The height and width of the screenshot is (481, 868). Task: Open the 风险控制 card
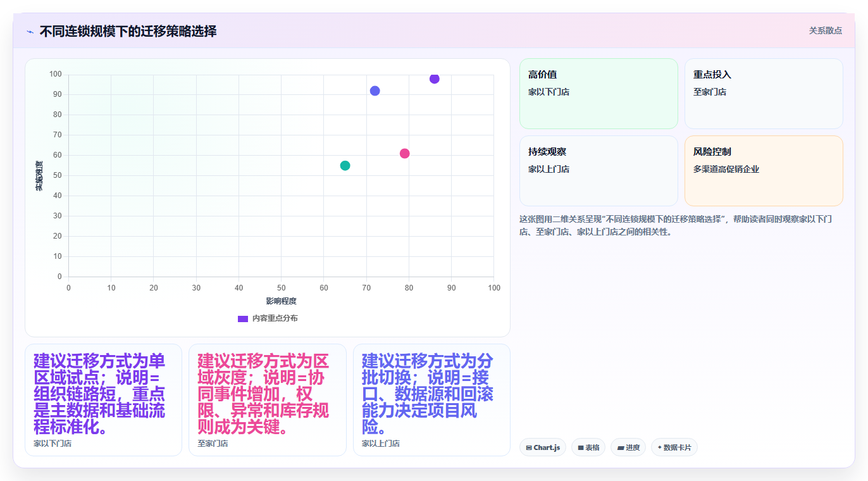click(764, 171)
